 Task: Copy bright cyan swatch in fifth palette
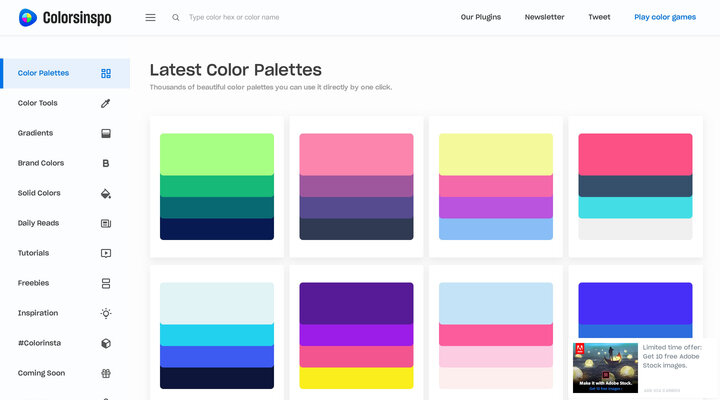[217, 335]
